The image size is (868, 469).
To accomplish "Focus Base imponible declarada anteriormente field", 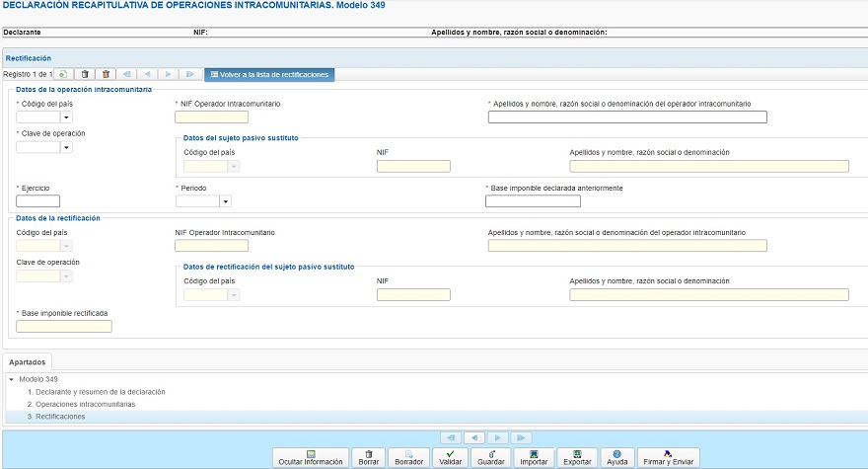I will tap(533, 201).
